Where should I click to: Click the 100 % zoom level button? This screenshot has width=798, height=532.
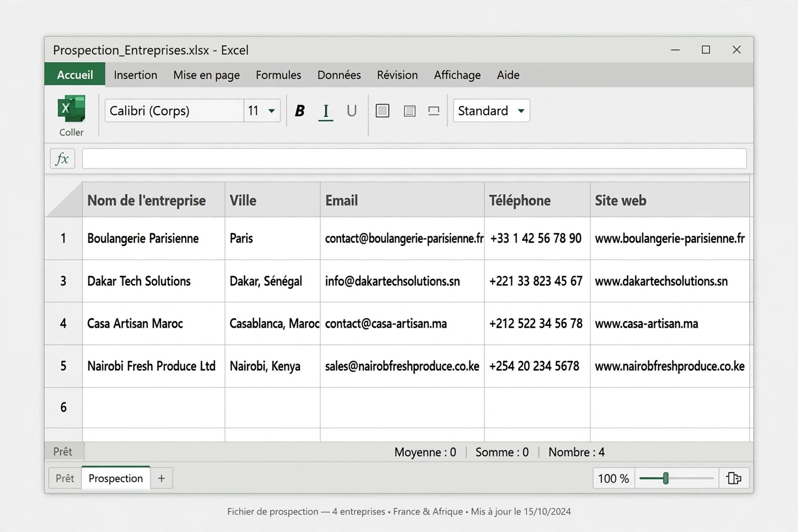tap(613, 478)
